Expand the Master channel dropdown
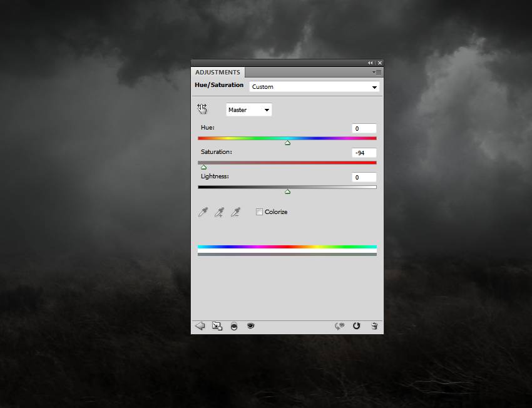 click(x=248, y=110)
